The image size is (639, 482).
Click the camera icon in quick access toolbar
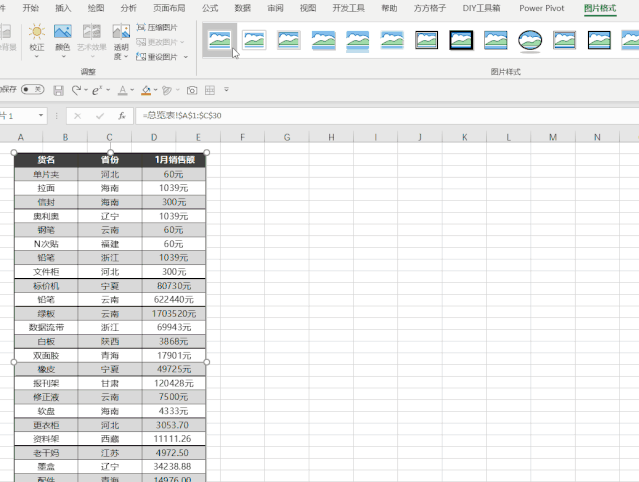(x=192, y=90)
